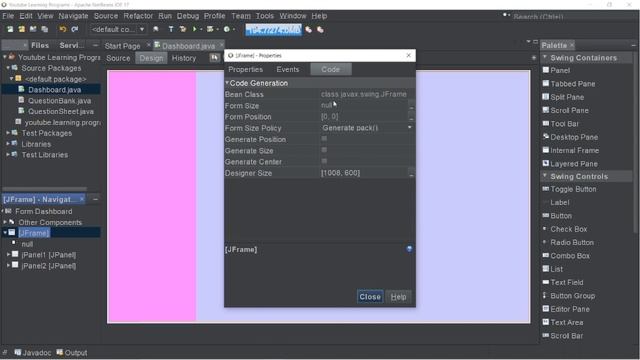Image resolution: width=640 pixels, height=360 pixels.
Task: Collapse the Swing Controls palette group
Action: (545, 176)
